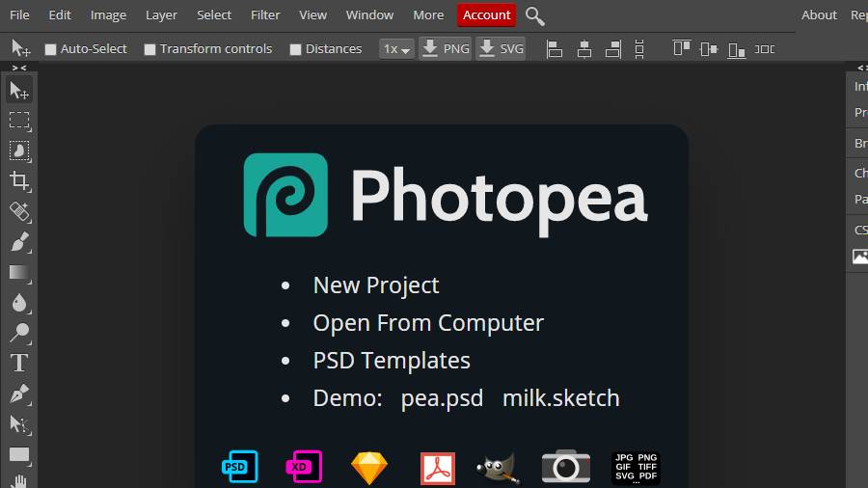Open the Select menu
Image resolution: width=868 pixels, height=488 pixels.
[x=214, y=15]
